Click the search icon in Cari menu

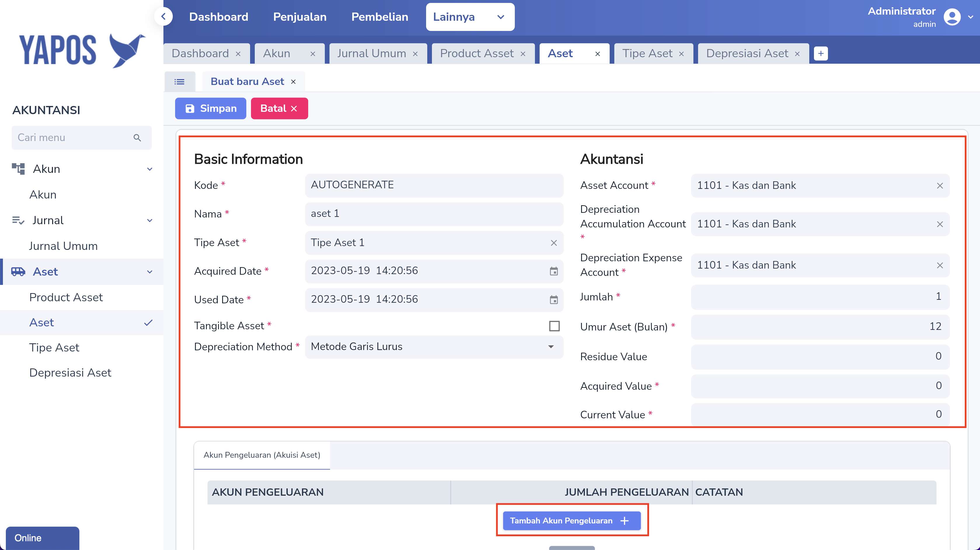pyautogui.click(x=137, y=138)
